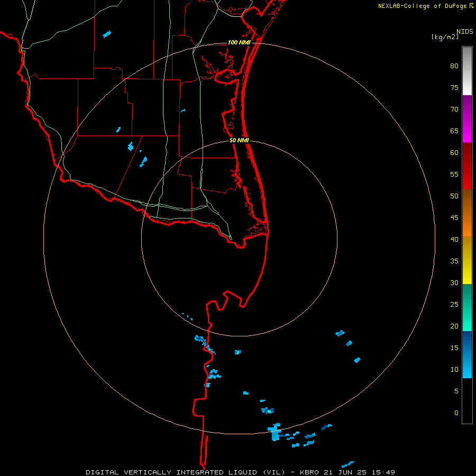The width and height of the screenshot is (476, 476).
Task: Select the 0 value on the VIL scale
Action: (456, 413)
